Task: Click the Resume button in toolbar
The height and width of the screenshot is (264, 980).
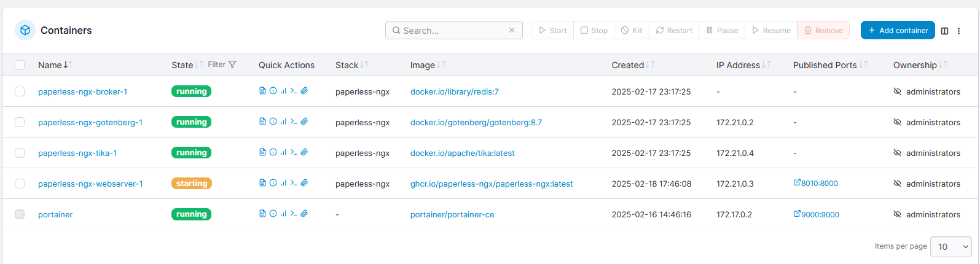Action: (771, 30)
